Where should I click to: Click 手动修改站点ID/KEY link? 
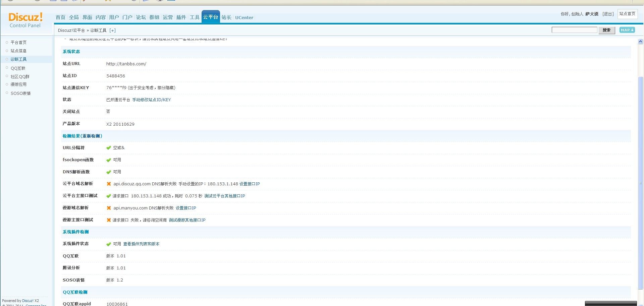coord(152,100)
